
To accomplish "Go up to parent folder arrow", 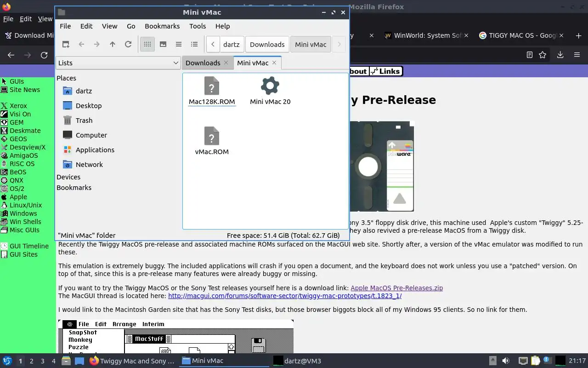I will (x=113, y=44).
